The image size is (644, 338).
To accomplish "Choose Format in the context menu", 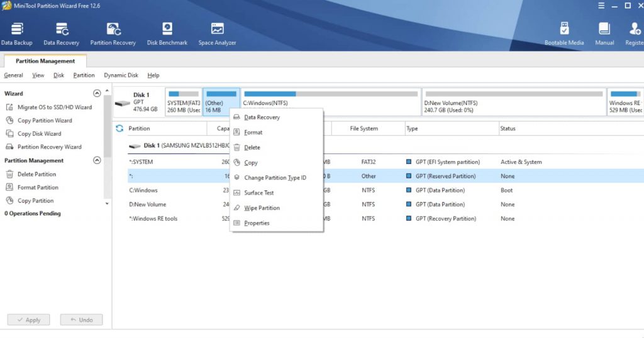I will [277, 133].
